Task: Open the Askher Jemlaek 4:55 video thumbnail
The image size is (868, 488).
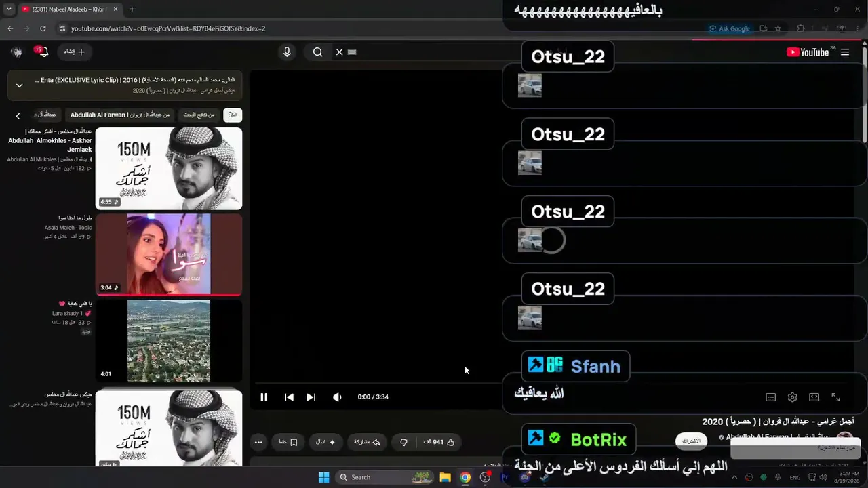Action: pyautogui.click(x=169, y=168)
